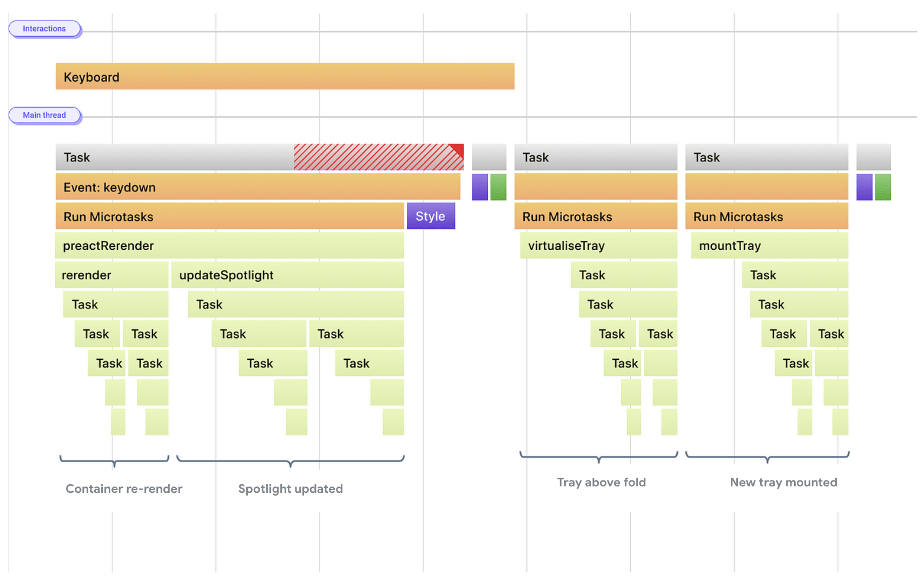
Task: Click Run Microtasks above mountTray
Action: (767, 216)
